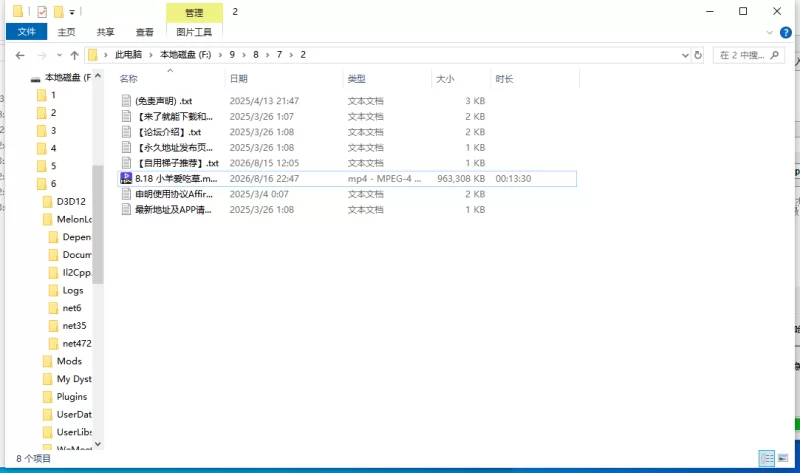Open the 文件 menu
The image size is (800, 473).
pos(27,32)
